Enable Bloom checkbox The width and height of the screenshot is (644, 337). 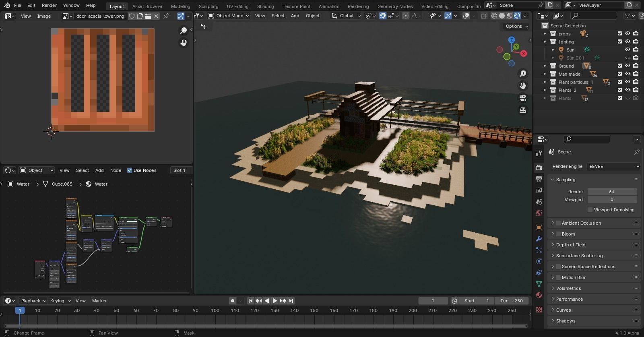pyautogui.click(x=558, y=234)
